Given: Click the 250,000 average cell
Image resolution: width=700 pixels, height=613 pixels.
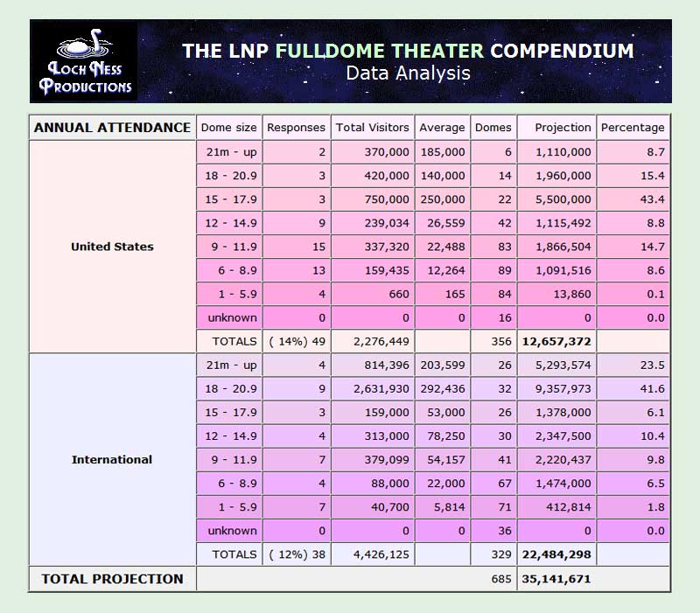Looking at the screenshot, I should 443,199.
